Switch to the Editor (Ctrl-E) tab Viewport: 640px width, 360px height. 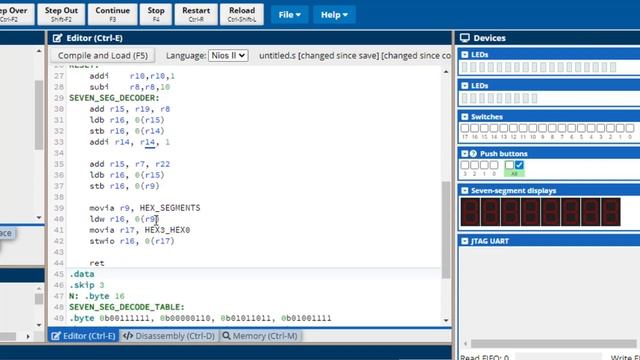click(84, 336)
